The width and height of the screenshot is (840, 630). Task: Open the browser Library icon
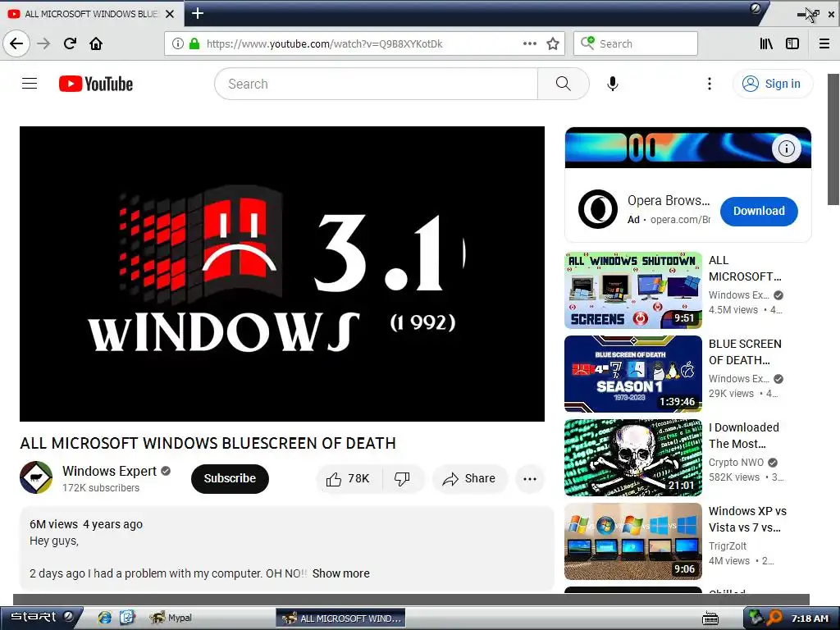tap(767, 43)
